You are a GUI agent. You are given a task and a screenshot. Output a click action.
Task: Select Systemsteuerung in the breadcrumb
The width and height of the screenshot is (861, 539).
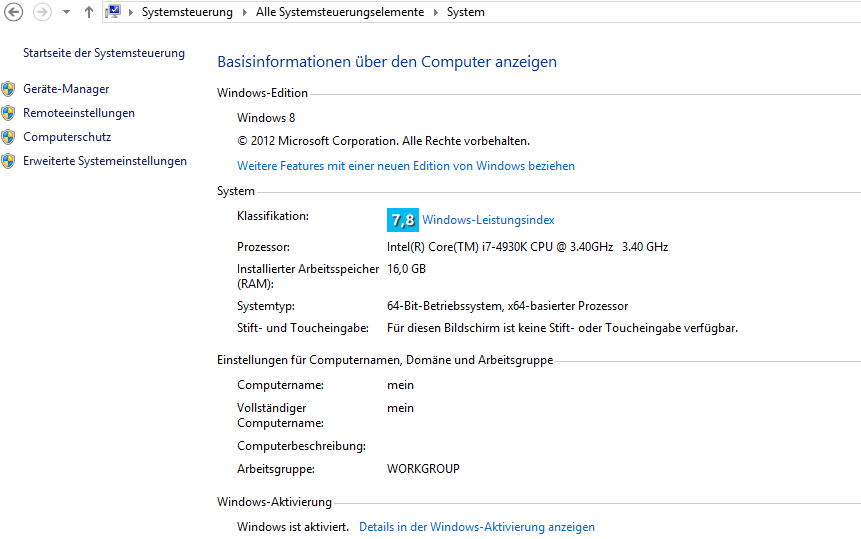coord(187,12)
